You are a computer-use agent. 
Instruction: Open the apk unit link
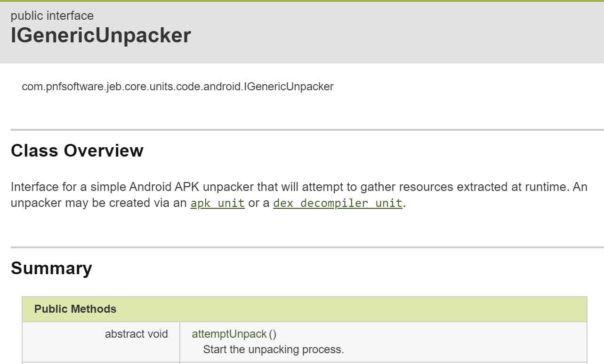pyautogui.click(x=217, y=204)
